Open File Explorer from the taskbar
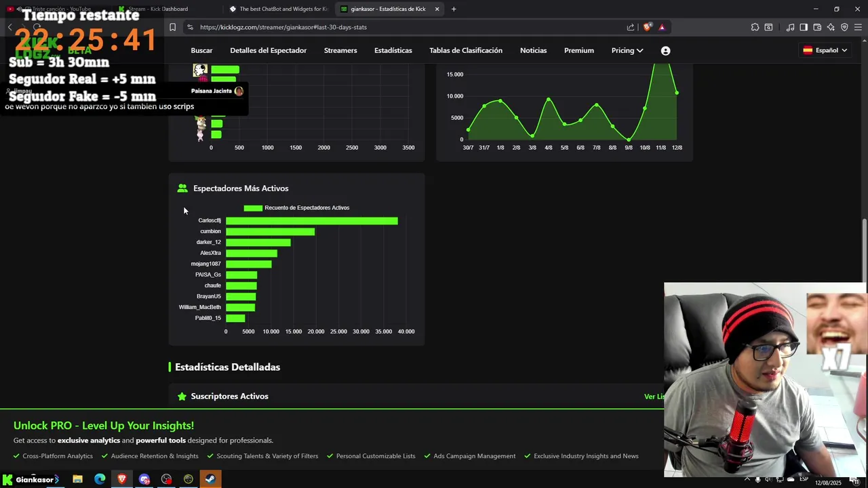Viewport: 868px width, 488px height. [77, 479]
